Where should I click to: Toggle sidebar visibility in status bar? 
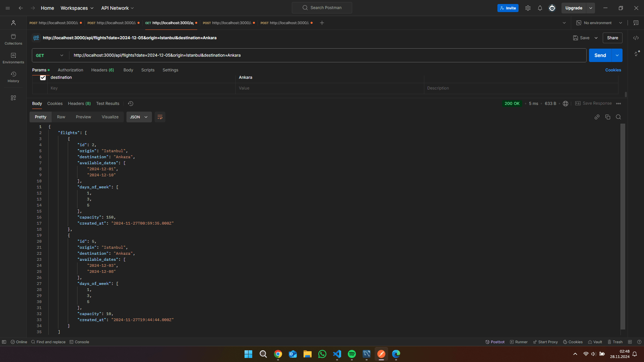point(4,342)
